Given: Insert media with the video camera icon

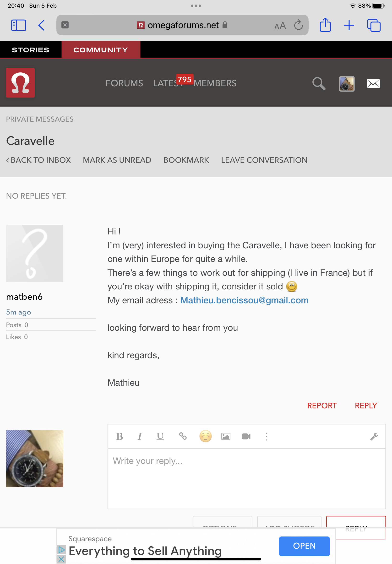Looking at the screenshot, I should 246,436.
